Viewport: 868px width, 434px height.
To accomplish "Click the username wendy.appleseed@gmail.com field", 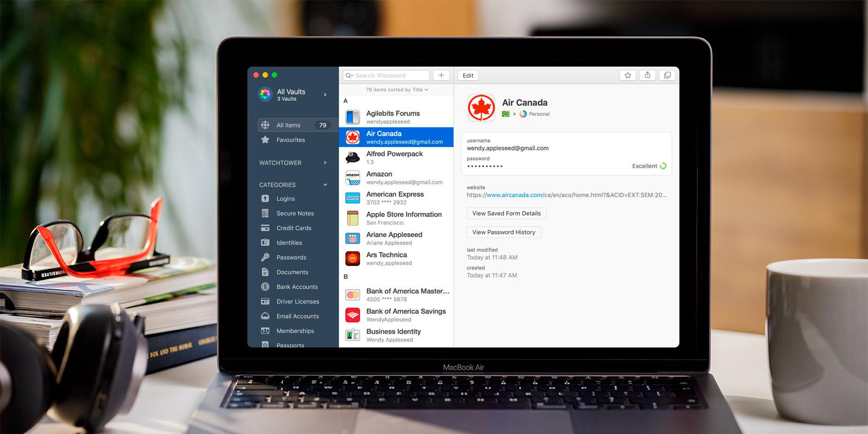I will [508, 148].
